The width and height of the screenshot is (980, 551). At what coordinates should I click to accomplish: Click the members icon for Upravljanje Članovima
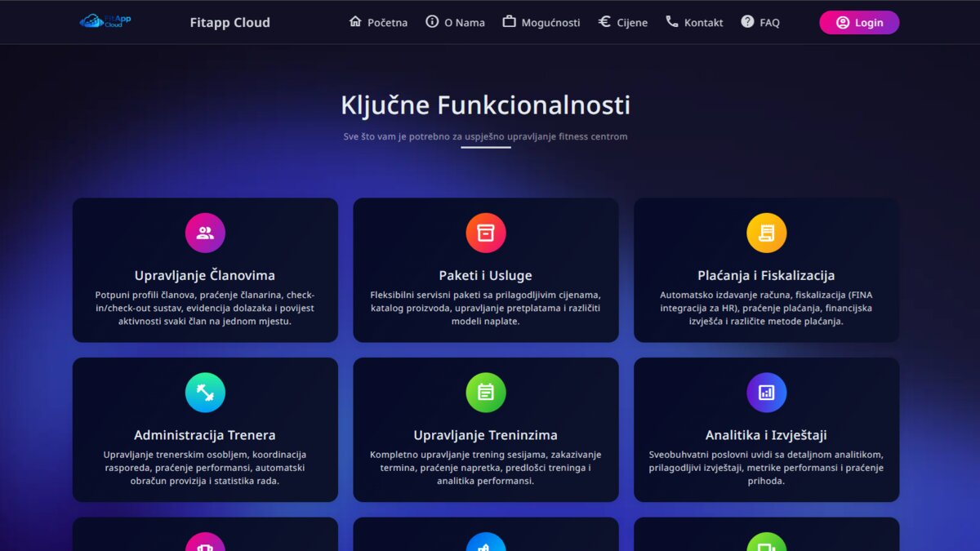[205, 233]
